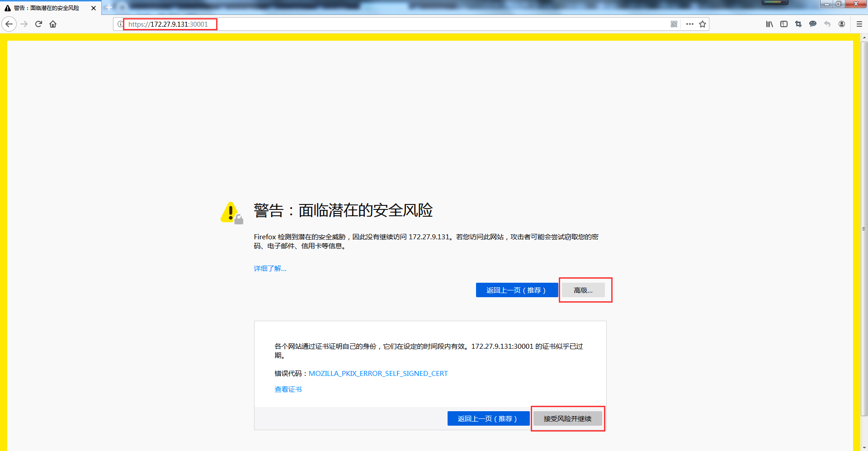Image resolution: width=868 pixels, height=451 pixels.
Task: Open the Firefox hamburger menu
Action: coord(859,24)
